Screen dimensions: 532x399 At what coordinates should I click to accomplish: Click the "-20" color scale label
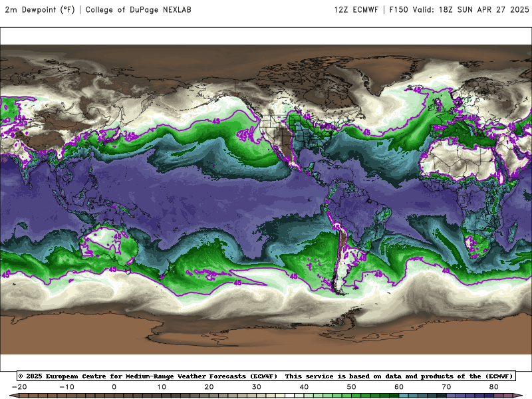pos(19,387)
